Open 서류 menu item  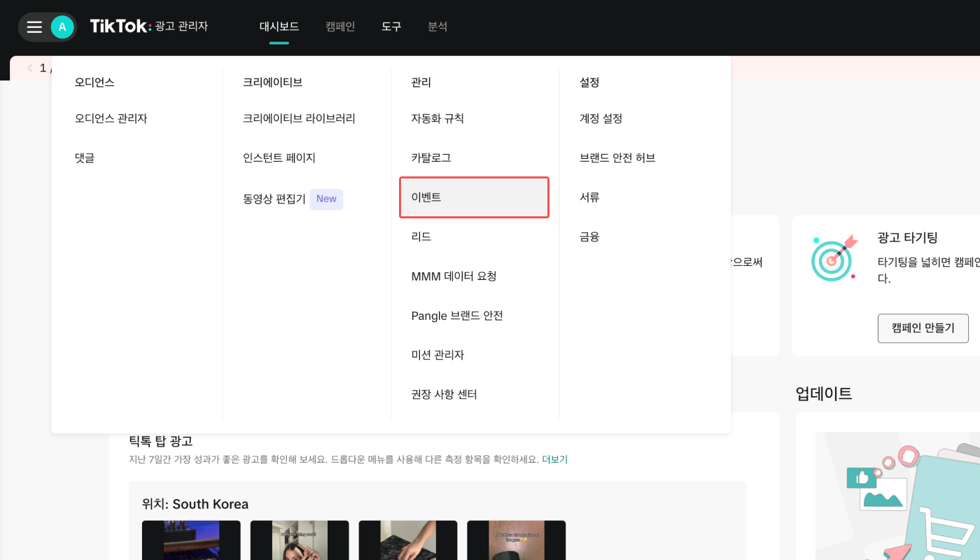tap(590, 197)
